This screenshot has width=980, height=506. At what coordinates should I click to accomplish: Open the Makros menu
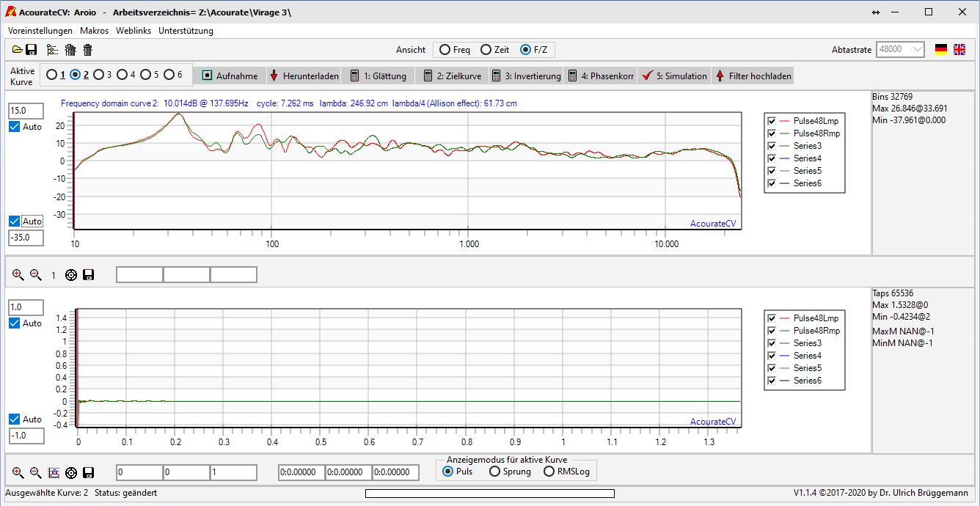(94, 31)
